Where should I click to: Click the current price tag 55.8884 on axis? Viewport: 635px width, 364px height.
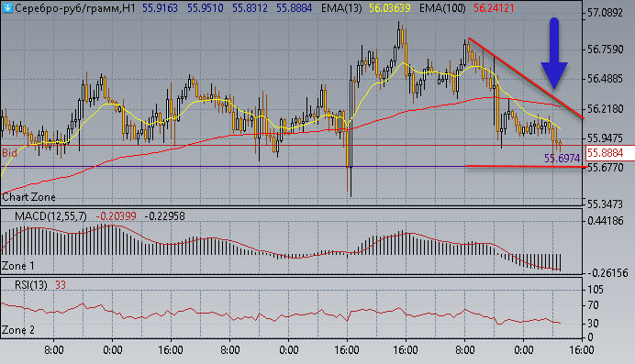tap(610, 153)
